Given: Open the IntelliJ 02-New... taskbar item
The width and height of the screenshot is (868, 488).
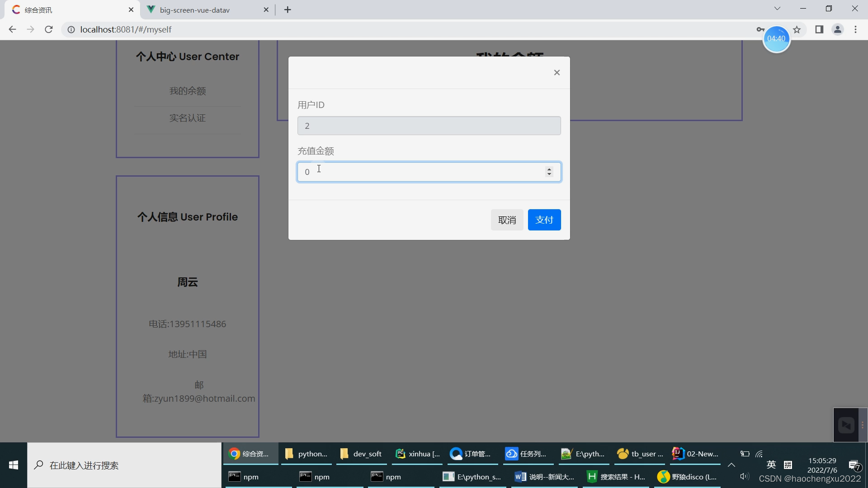Looking at the screenshot, I should (695, 454).
